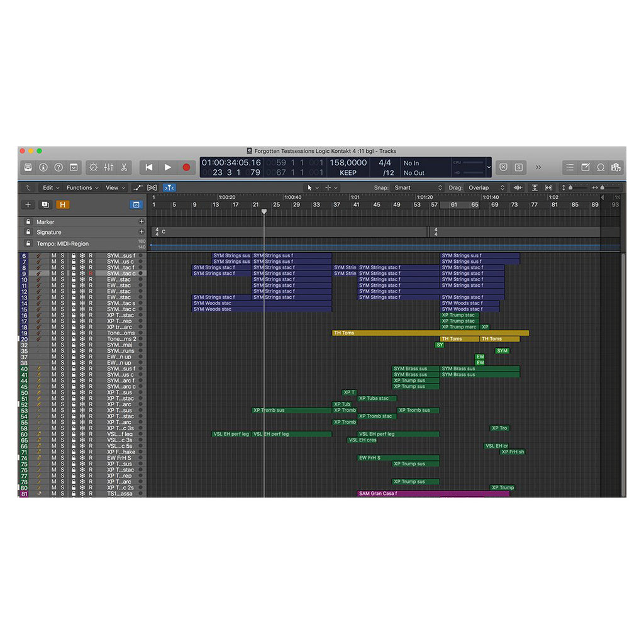Open the pointer tool menu
644x644 pixels.
pos(313,187)
